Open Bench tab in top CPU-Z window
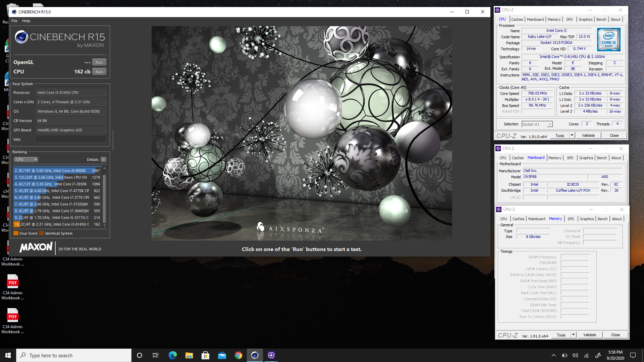Image resolution: width=644 pixels, height=362 pixels. tap(601, 19)
